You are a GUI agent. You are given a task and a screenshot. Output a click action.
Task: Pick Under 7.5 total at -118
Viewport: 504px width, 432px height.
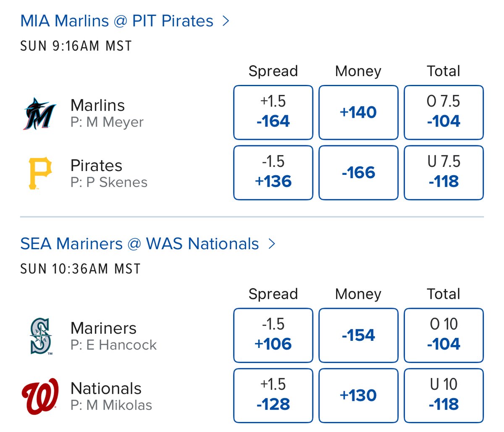click(x=444, y=173)
